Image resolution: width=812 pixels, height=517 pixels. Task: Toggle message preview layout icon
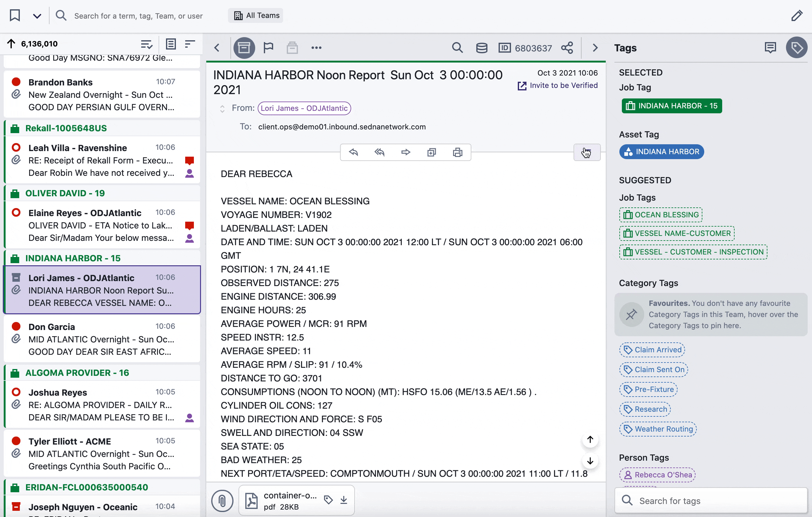[171, 44]
